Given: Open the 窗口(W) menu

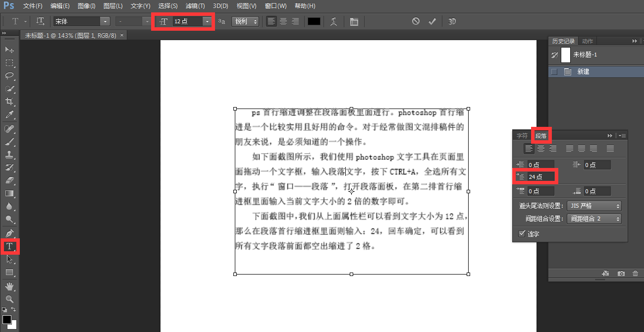Looking at the screenshot, I should (x=275, y=6).
